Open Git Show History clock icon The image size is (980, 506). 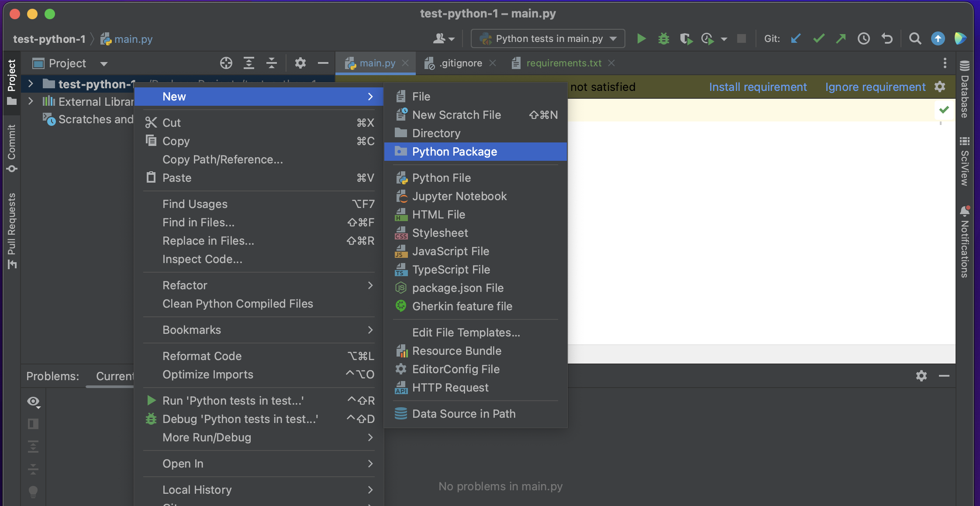coord(863,39)
